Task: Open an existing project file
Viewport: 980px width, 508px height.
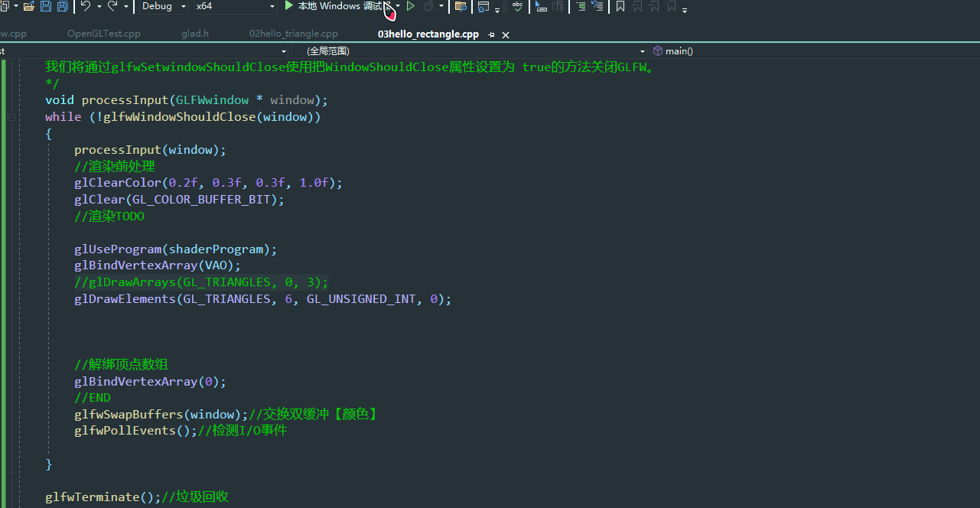Action: coord(28,7)
